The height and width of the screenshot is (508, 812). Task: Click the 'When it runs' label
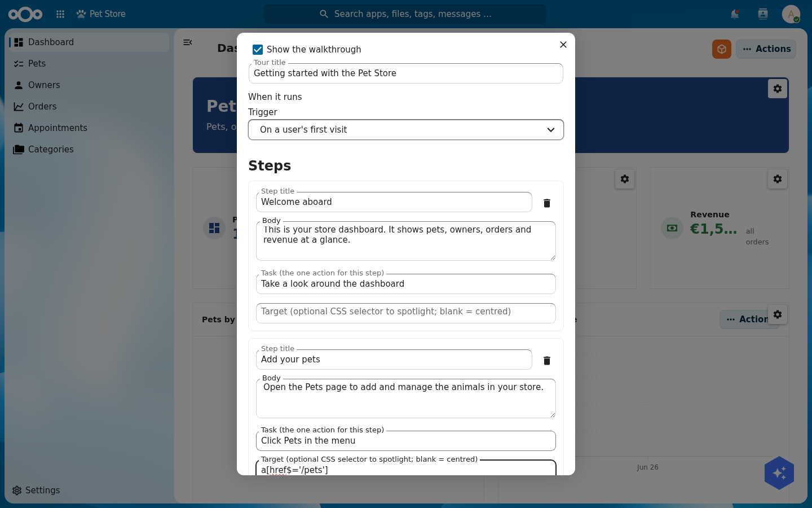(275, 97)
